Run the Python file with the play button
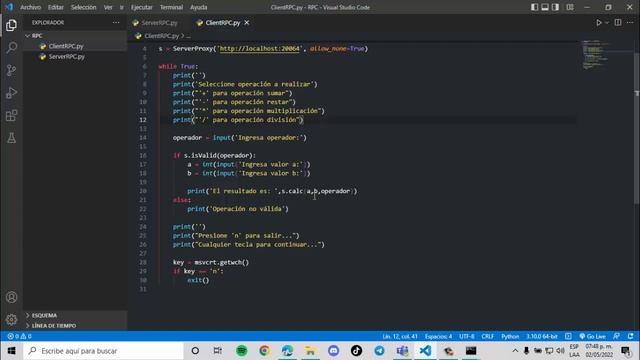640x360 pixels. [598, 23]
